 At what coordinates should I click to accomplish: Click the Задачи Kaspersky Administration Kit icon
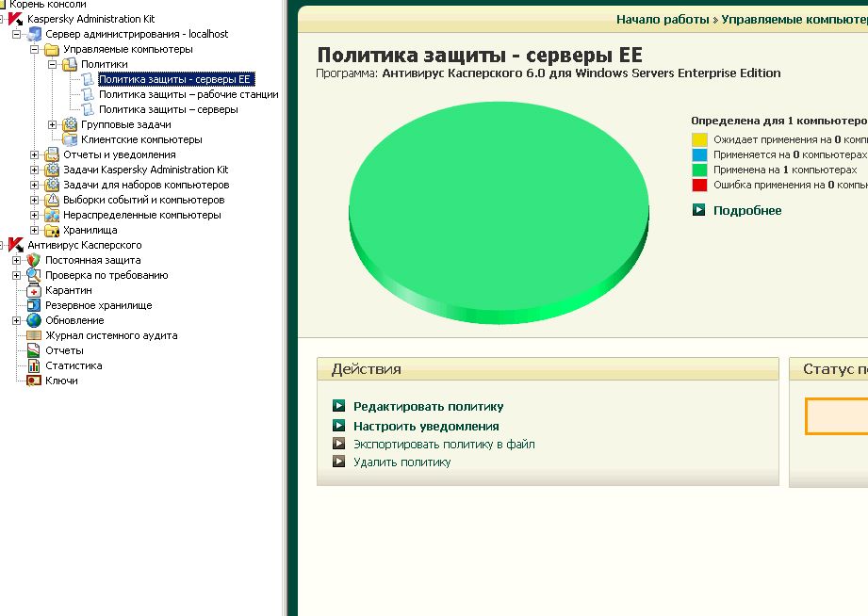coord(52,170)
